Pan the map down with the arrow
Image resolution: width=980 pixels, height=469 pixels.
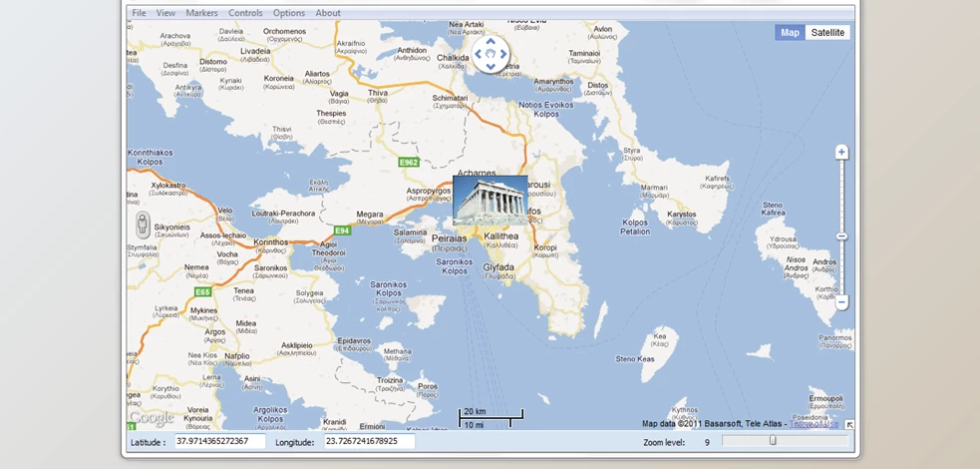point(490,67)
